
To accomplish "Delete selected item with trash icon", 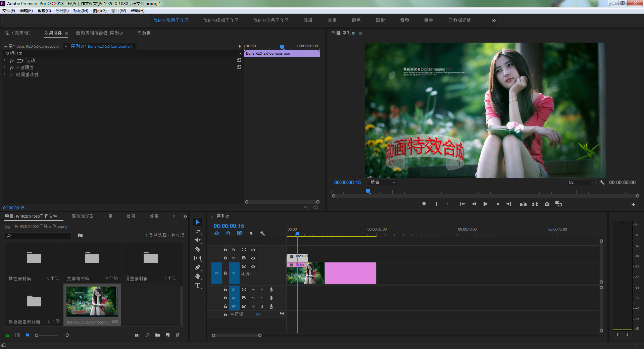I will click(178, 335).
